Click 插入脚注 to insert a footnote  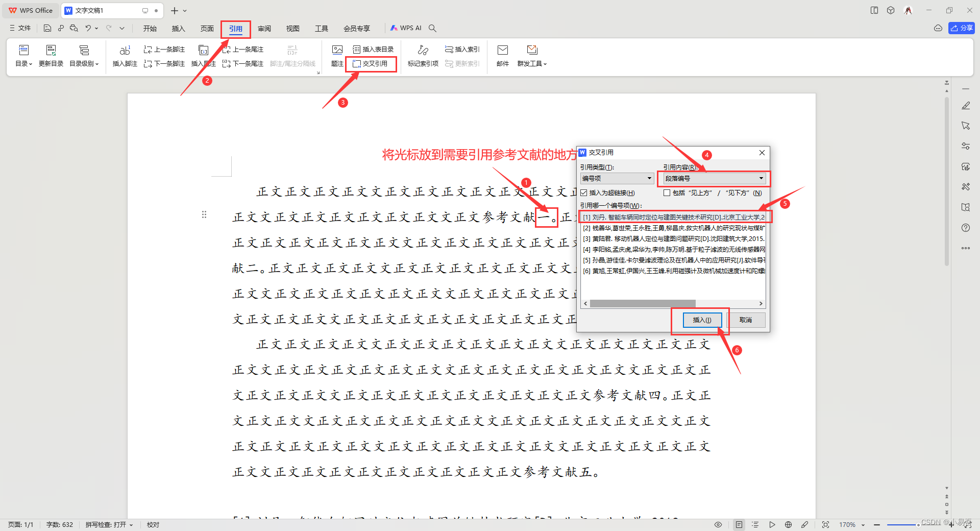click(x=125, y=56)
